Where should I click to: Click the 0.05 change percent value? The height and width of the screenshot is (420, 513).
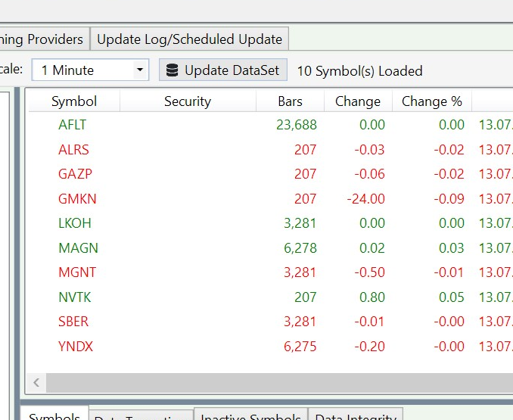pyautogui.click(x=452, y=297)
